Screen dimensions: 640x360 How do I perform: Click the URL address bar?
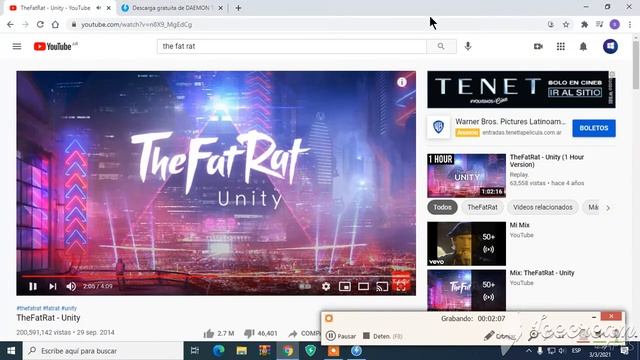point(310,24)
